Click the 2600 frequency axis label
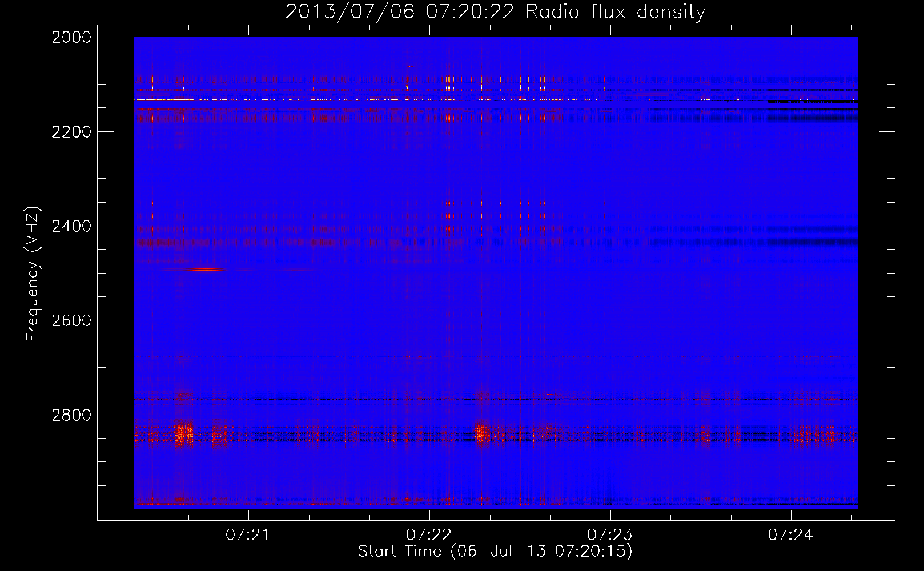The width and height of the screenshot is (924, 571). pyautogui.click(x=71, y=320)
